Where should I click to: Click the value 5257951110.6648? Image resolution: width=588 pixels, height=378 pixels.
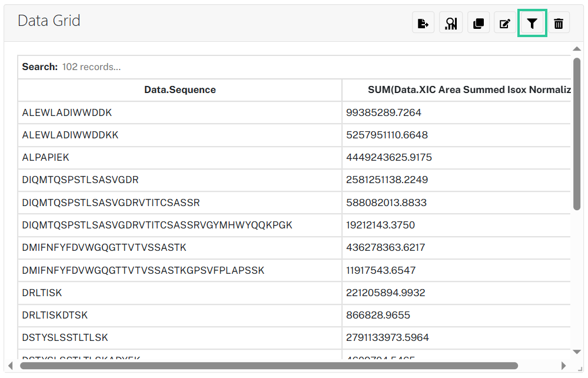click(387, 135)
